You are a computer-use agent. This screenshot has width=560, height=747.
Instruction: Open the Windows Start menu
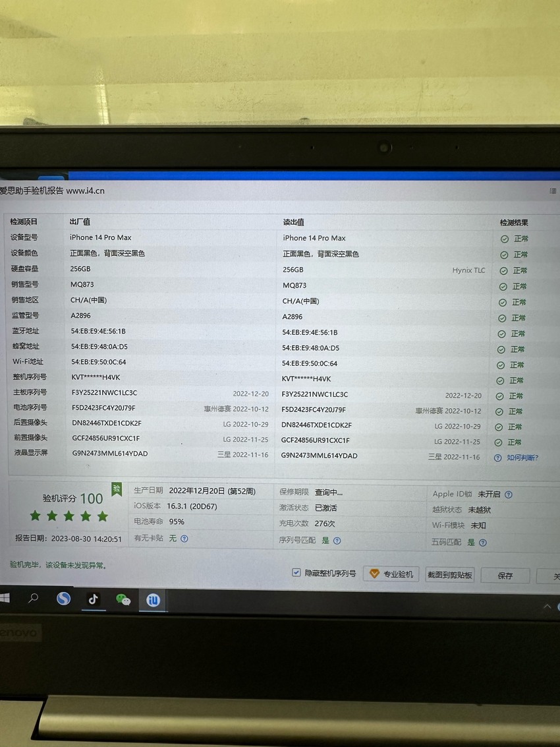5,598
